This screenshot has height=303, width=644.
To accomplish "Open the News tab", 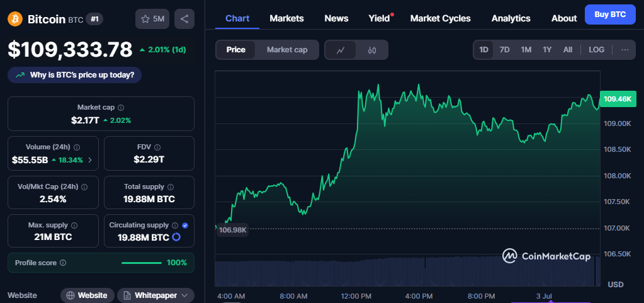I will pos(336,18).
